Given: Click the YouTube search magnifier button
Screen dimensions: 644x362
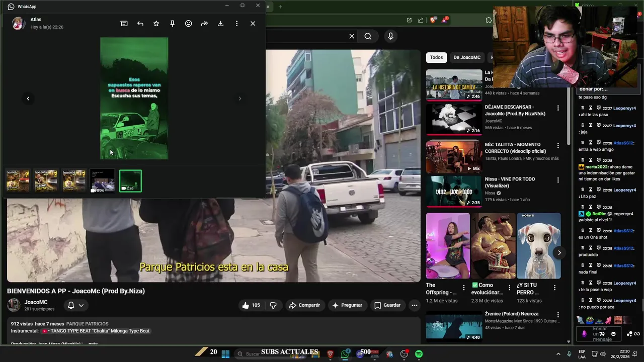Looking at the screenshot, I should coord(368,36).
